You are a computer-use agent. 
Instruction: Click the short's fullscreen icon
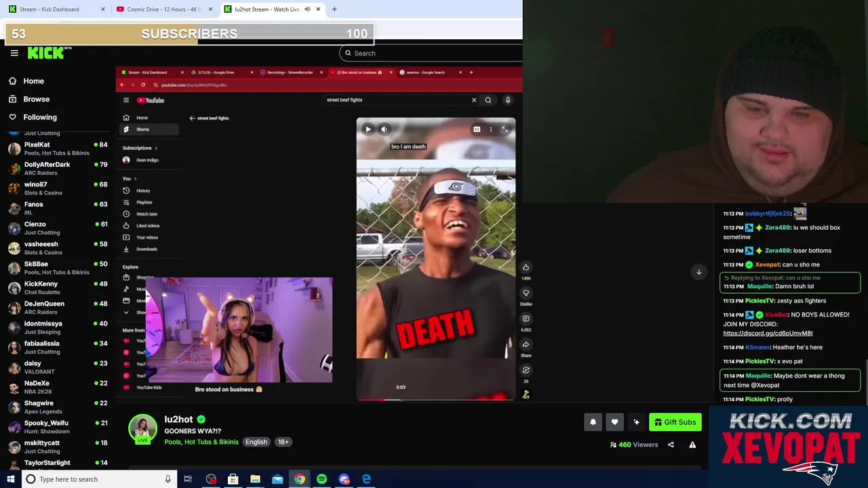click(505, 129)
